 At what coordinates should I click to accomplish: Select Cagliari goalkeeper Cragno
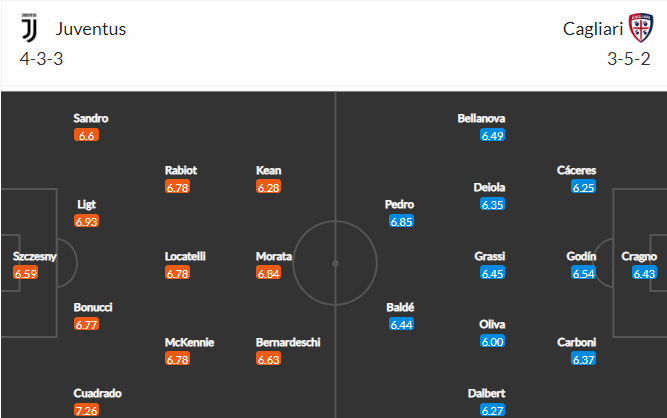click(x=639, y=256)
